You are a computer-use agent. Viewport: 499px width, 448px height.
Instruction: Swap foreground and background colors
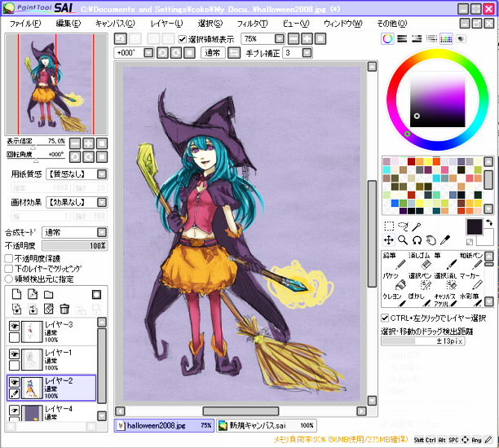pyautogui.click(x=489, y=223)
